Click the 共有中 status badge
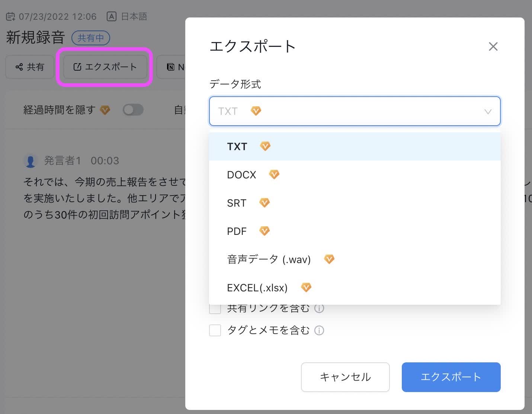Viewport: 532px width, 414px height. click(91, 38)
